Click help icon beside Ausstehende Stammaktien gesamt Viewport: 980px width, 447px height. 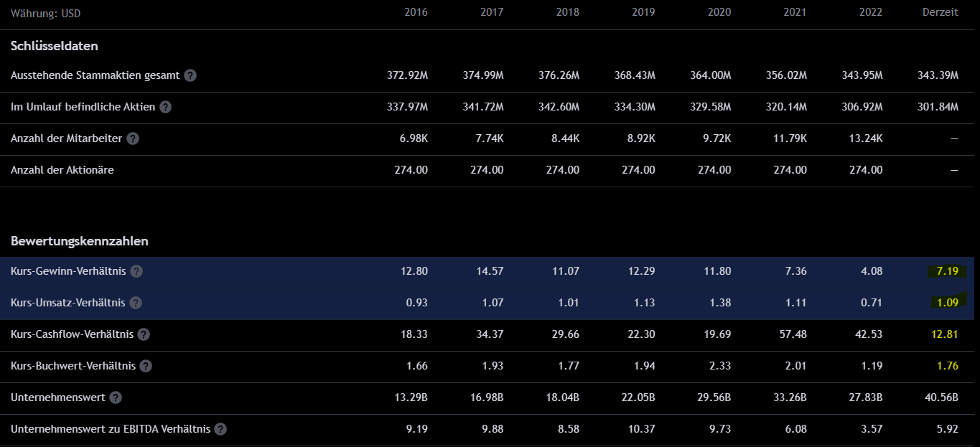(x=190, y=75)
